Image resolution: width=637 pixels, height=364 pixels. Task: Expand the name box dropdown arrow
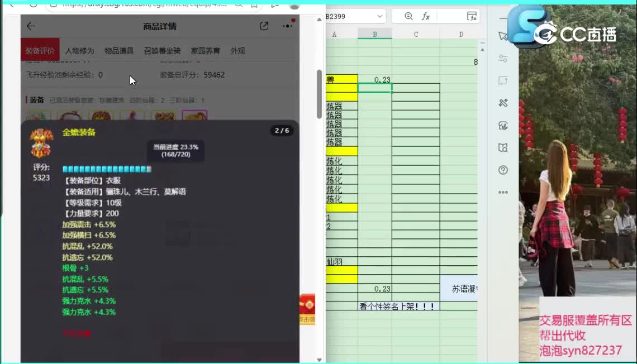(x=380, y=16)
